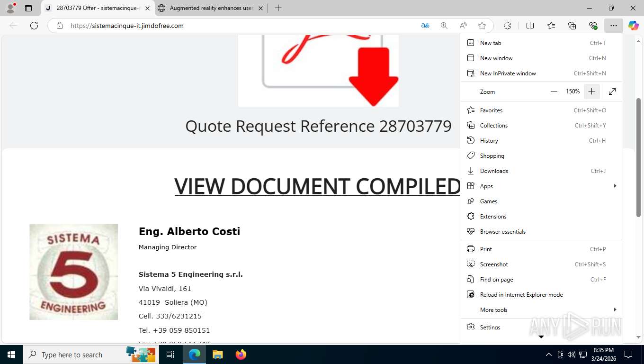
Task: Close the Augmented reality tab
Action: (260, 8)
